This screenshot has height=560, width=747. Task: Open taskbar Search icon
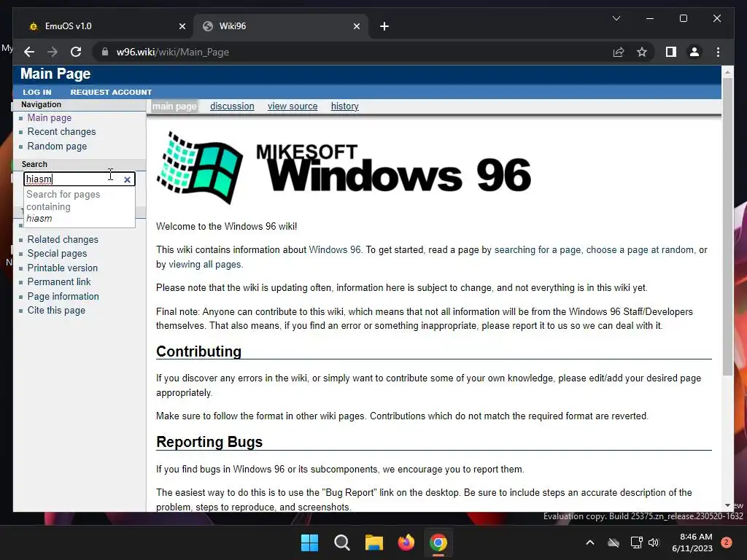(341, 542)
